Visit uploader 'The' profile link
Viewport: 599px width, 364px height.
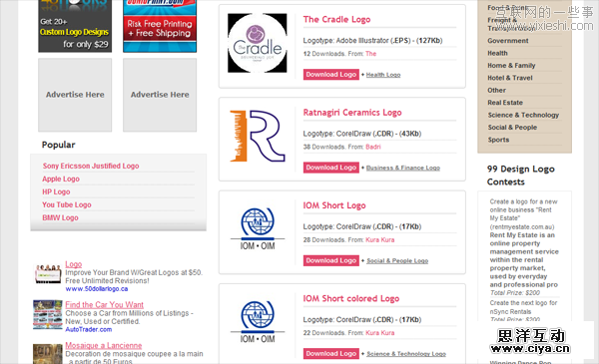[x=371, y=54]
